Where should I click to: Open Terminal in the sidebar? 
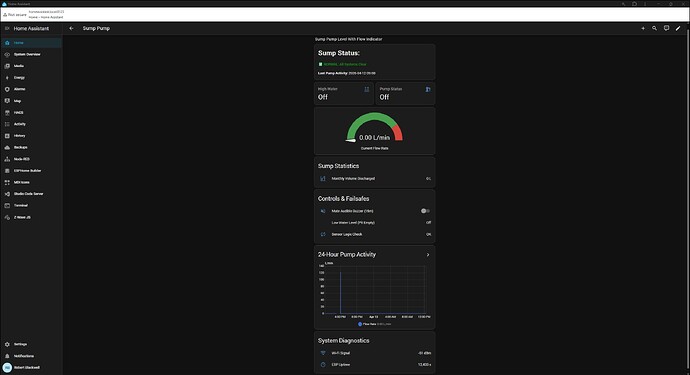click(31, 206)
